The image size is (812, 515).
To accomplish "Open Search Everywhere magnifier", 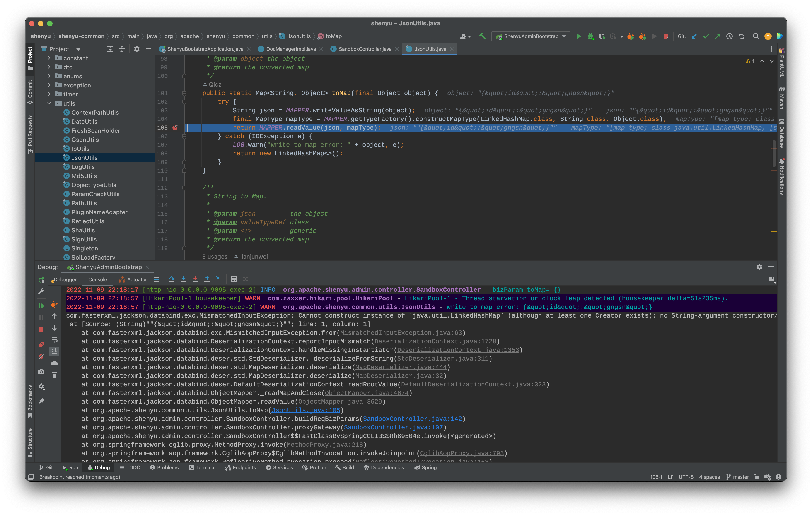I will click(x=756, y=36).
